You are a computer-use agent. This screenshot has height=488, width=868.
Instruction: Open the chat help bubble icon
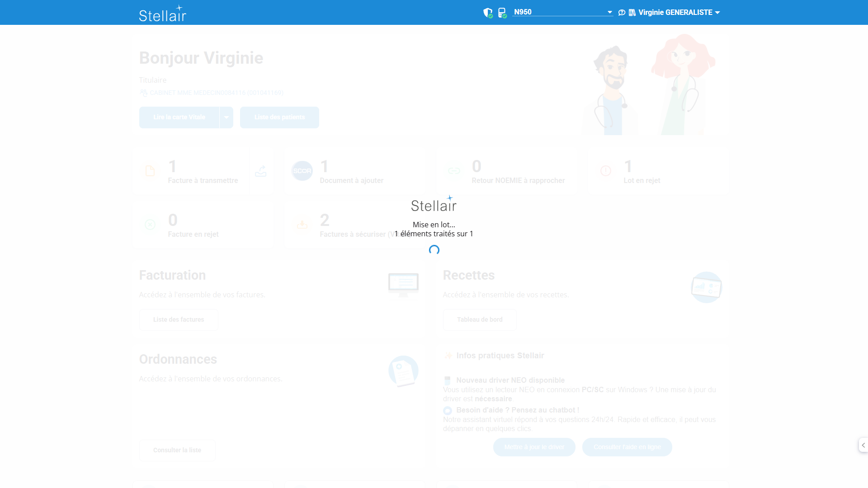click(622, 13)
